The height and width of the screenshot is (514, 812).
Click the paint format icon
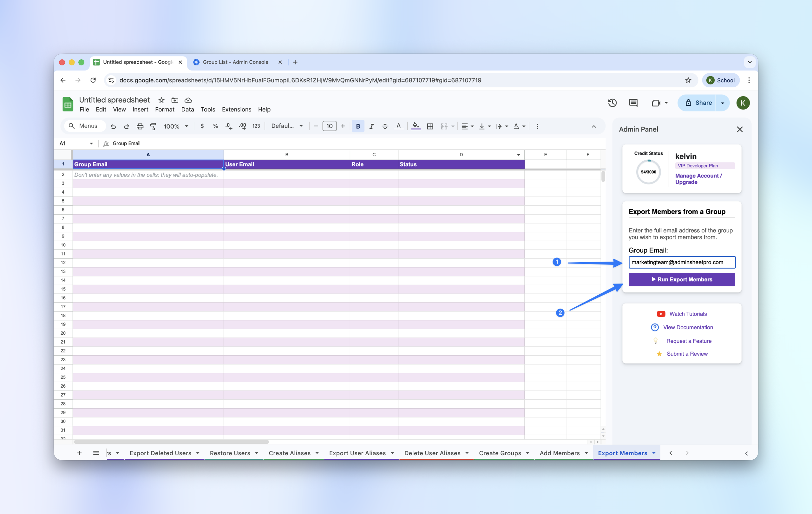[x=153, y=126]
